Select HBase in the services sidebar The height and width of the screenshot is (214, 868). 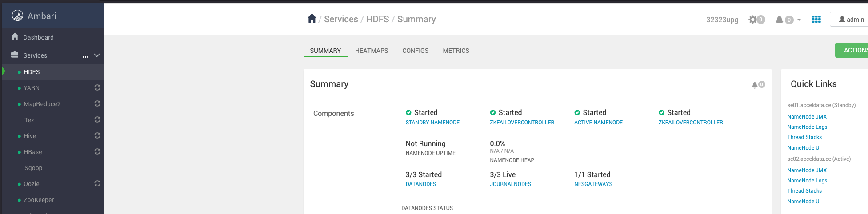click(x=33, y=152)
